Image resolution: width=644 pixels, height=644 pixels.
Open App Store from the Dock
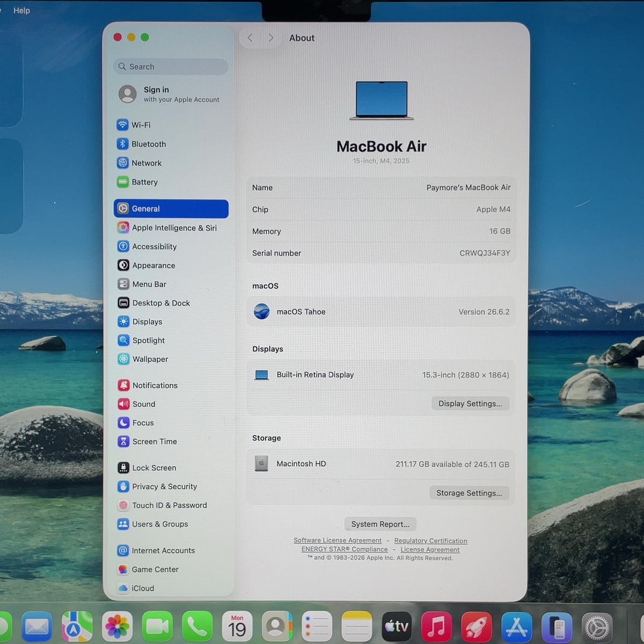pyautogui.click(x=516, y=626)
